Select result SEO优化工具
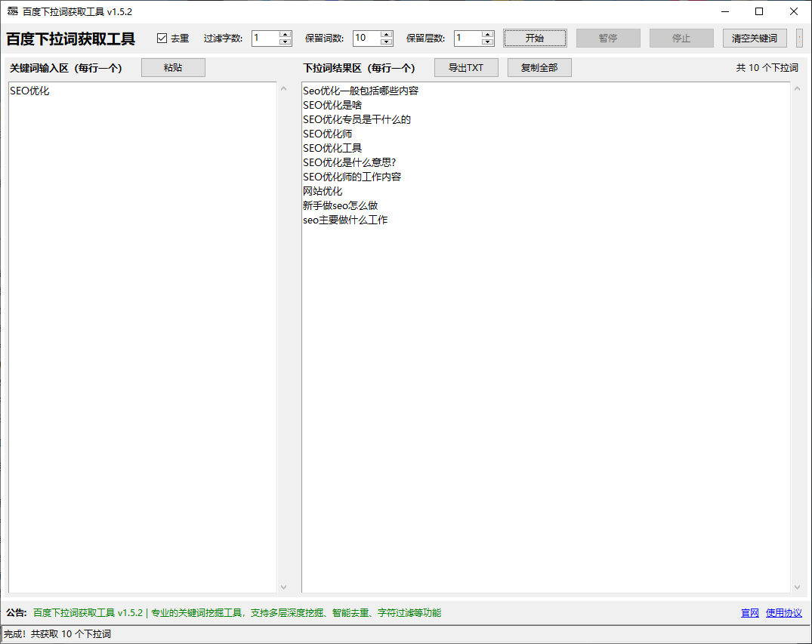Image resolution: width=812 pixels, height=644 pixels. pos(332,149)
